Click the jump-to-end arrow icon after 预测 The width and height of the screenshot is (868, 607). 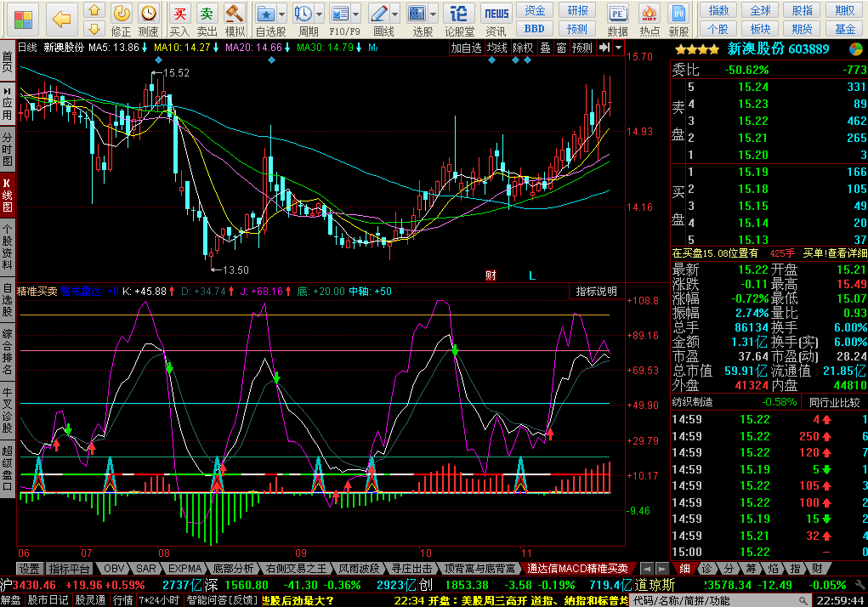coord(604,48)
